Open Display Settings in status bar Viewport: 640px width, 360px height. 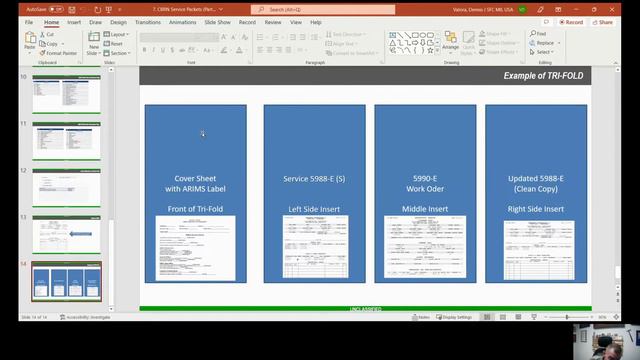pos(454,317)
